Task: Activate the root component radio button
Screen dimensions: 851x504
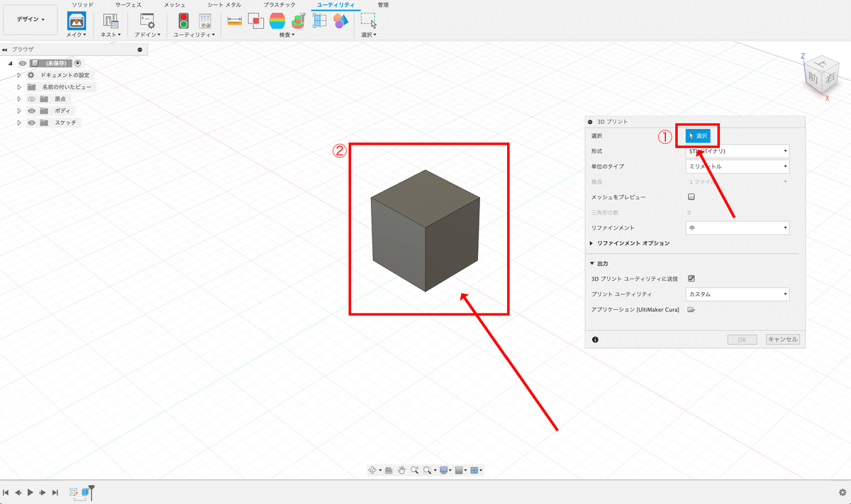Action: pyautogui.click(x=78, y=63)
